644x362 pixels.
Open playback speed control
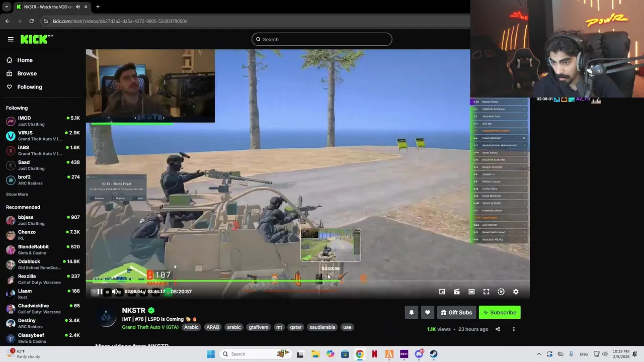(501, 292)
